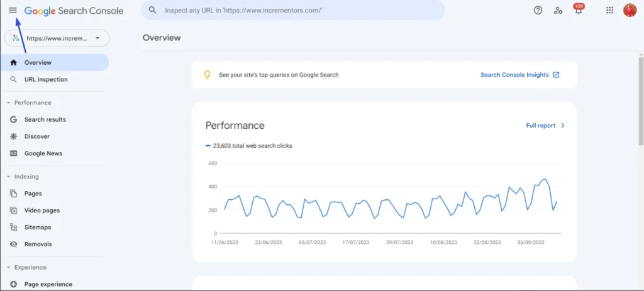
Task: Click the Sitemaps icon
Action: click(14, 227)
